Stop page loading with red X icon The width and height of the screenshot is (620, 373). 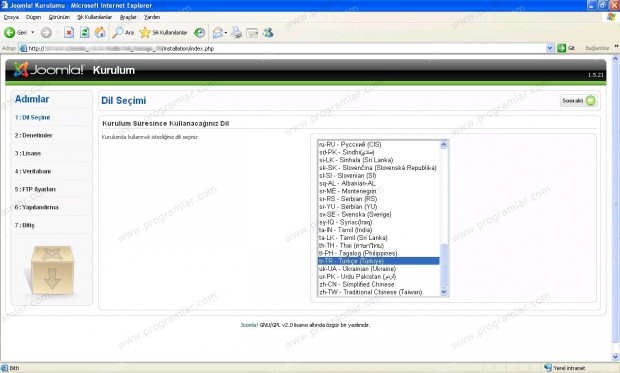(x=69, y=32)
